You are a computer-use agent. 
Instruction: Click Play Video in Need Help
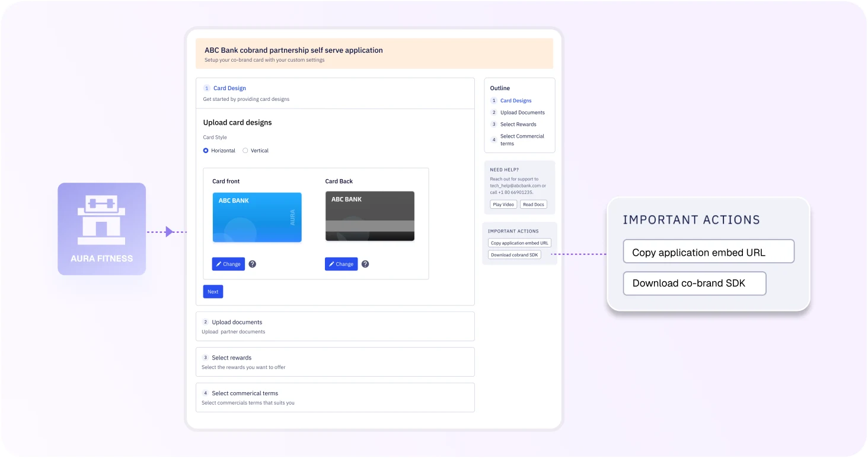coord(503,205)
